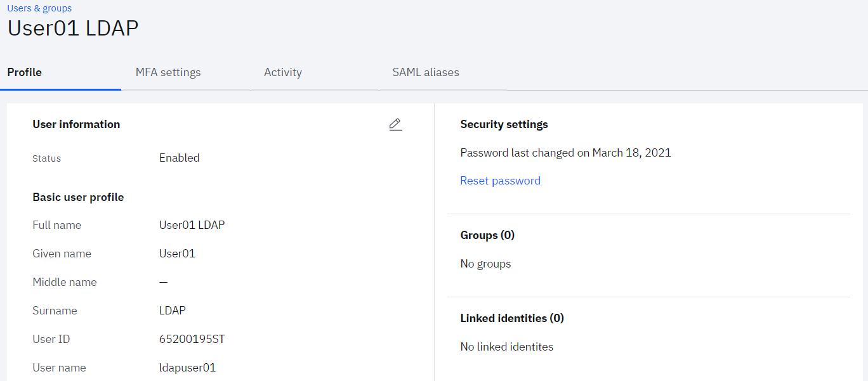Click the edit pencil icon for User information
Viewport: 868px width, 381px height.
(x=395, y=124)
